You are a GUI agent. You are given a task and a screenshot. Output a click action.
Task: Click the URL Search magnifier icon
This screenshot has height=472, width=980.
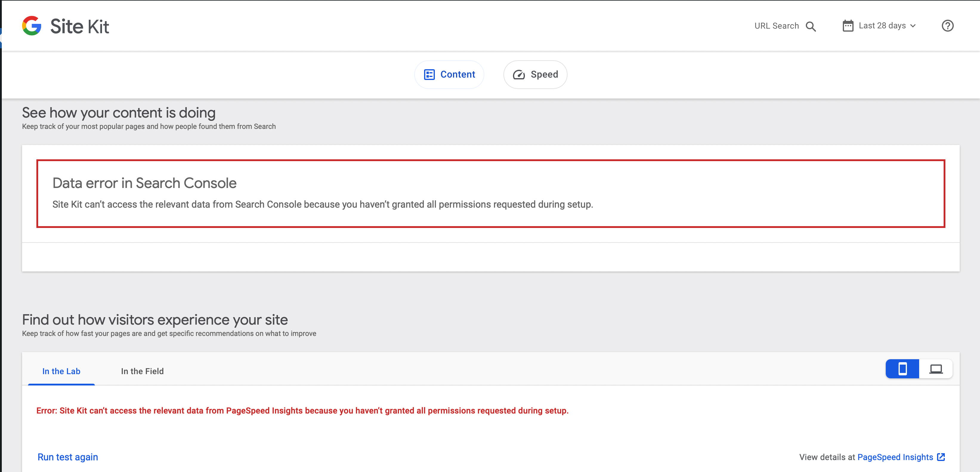coord(811,26)
